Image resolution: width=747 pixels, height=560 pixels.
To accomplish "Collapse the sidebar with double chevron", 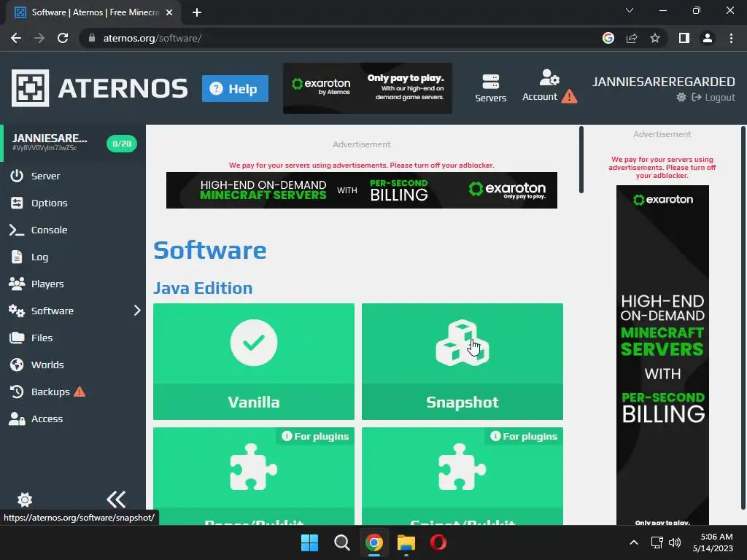I will [116, 499].
